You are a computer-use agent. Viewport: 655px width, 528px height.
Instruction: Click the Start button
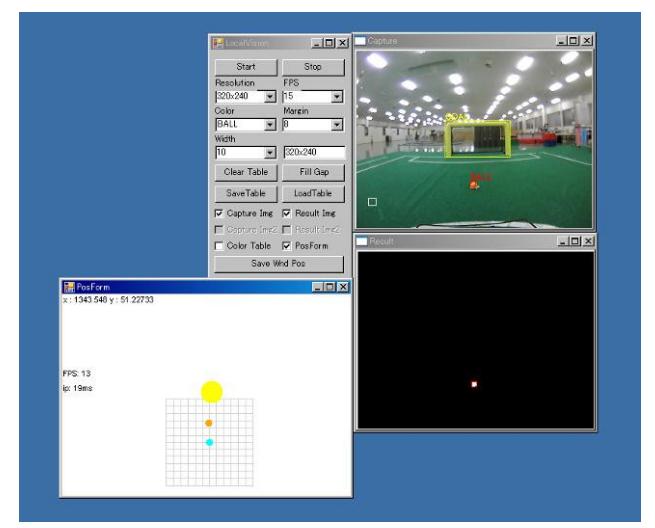pos(246,67)
